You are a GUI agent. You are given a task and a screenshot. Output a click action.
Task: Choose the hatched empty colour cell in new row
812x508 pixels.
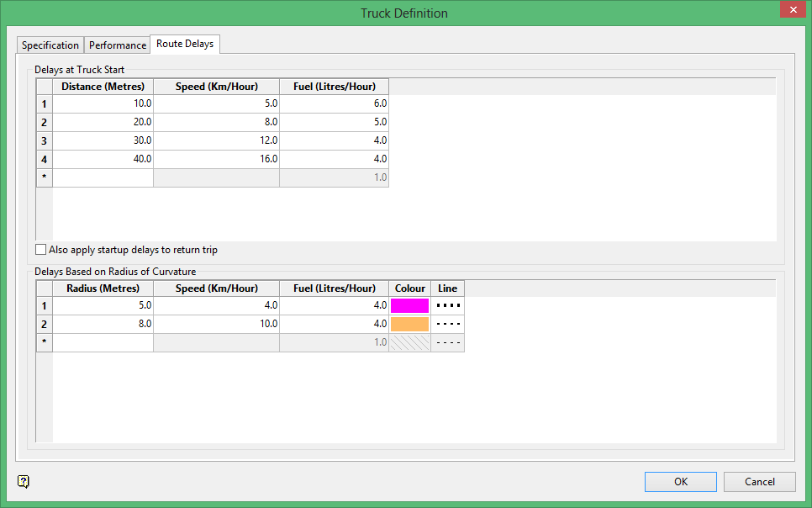(x=409, y=343)
